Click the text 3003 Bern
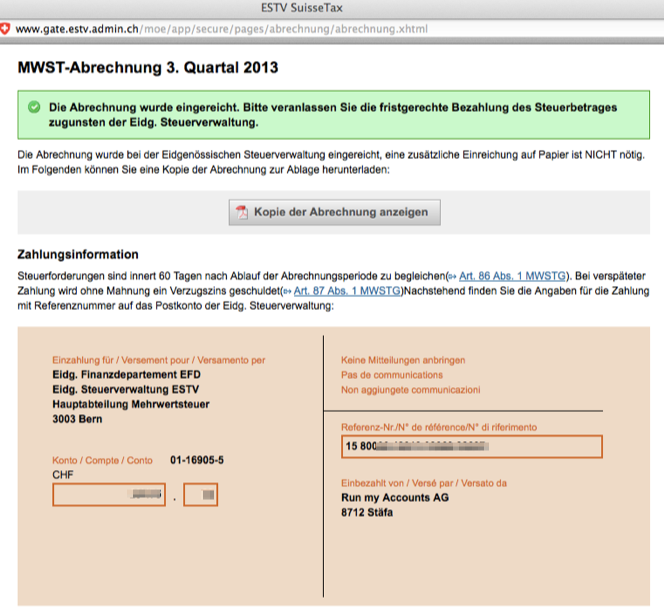The image size is (664, 609). (x=77, y=419)
